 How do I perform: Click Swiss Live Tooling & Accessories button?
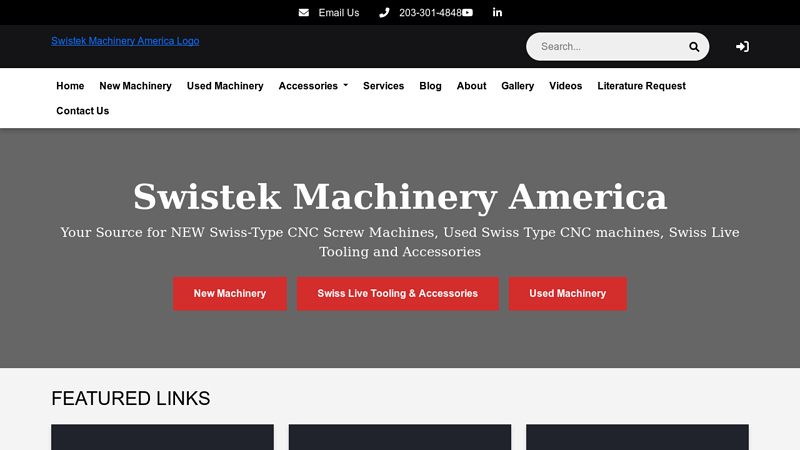[x=397, y=293]
